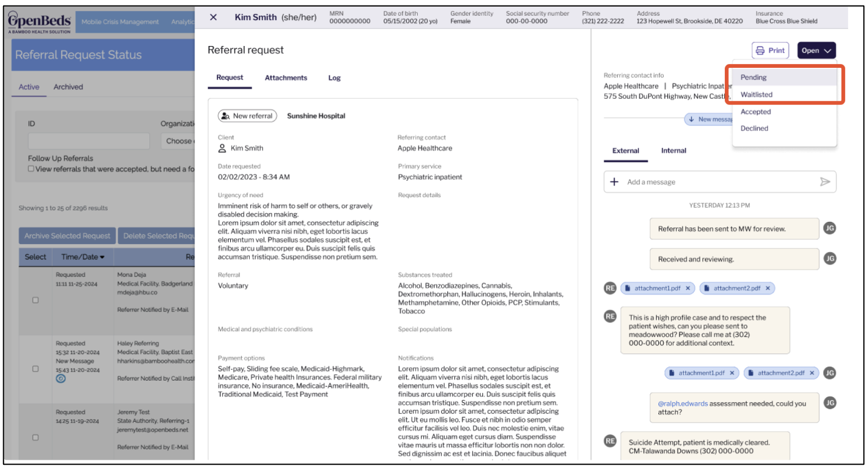Remove the first attachment2.pdf chip with its x
The height and width of the screenshot is (469, 868).
coord(768,288)
